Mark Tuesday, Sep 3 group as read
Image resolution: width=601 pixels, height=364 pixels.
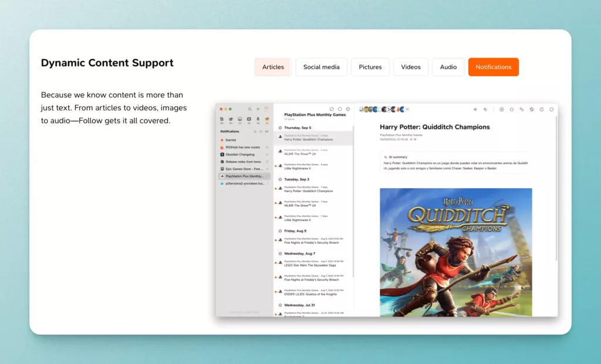280,179
